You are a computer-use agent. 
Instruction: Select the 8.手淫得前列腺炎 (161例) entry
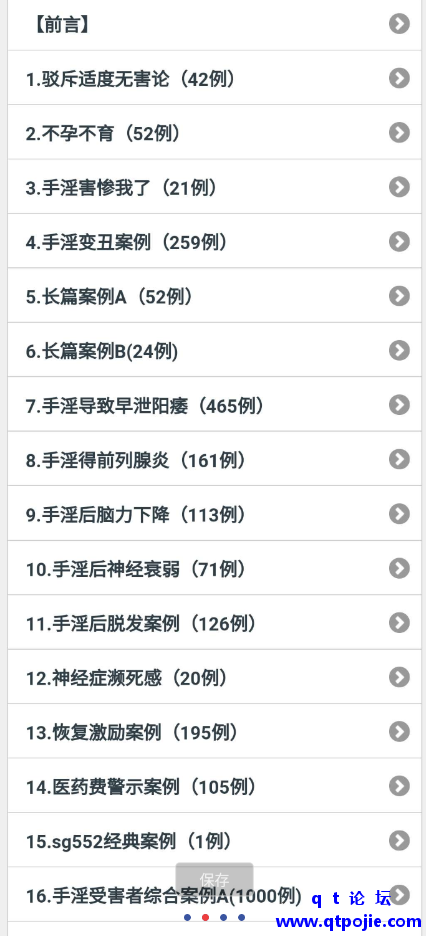(214, 459)
